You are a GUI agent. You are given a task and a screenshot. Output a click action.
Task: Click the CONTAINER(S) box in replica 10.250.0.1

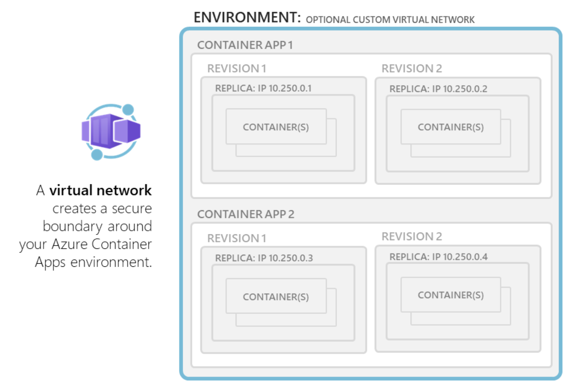coord(276,127)
